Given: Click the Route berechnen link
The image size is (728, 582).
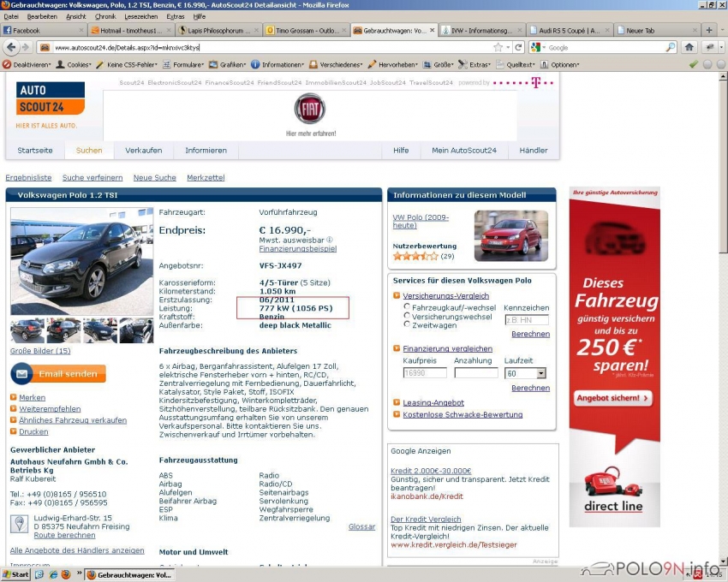Looking at the screenshot, I should click(x=64, y=535).
